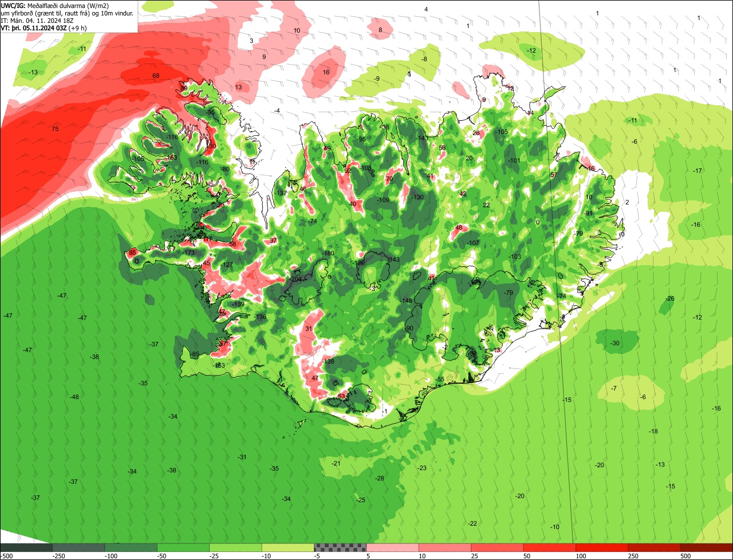Click the map value '-136'
Image resolution: width=733 pixels, height=560 pixels.
tap(261, 317)
